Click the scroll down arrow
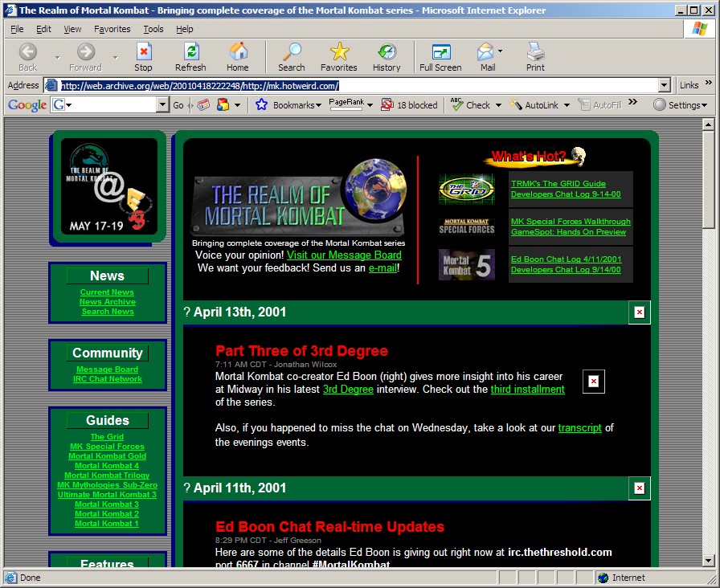 pyautogui.click(x=708, y=561)
